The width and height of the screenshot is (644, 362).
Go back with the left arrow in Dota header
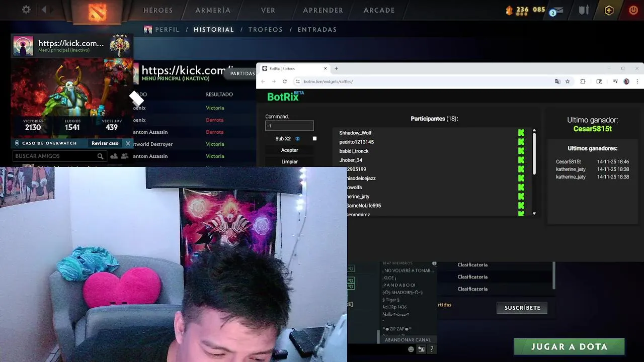pyautogui.click(x=44, y=10)
